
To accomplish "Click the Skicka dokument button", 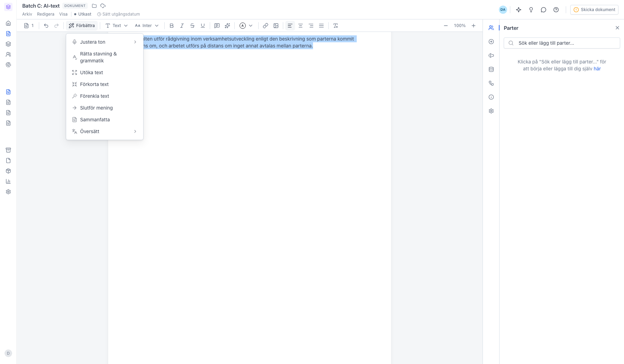I will pos(594,10).
